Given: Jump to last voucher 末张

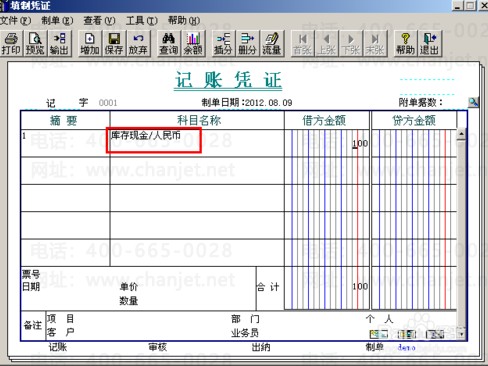Looking at the screenshot, I should [375, 43].
